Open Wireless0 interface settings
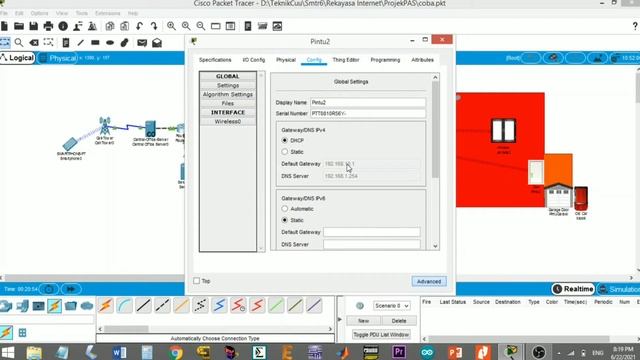640x360 pixels. pos(228,122)
